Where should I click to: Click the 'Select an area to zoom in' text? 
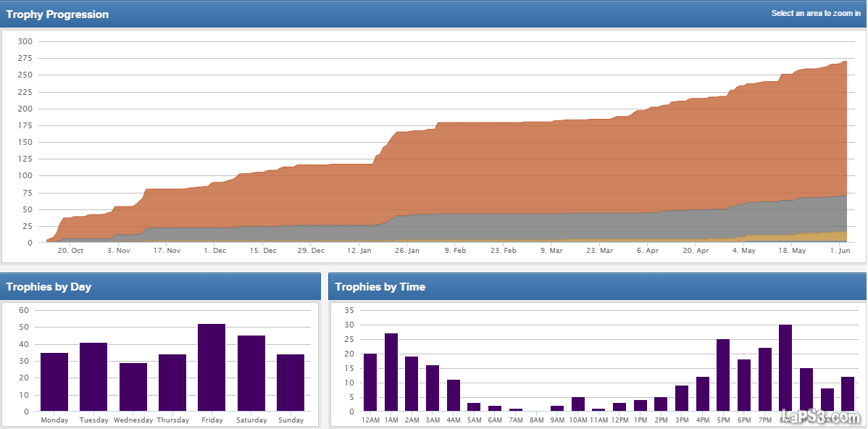(816, 14)
